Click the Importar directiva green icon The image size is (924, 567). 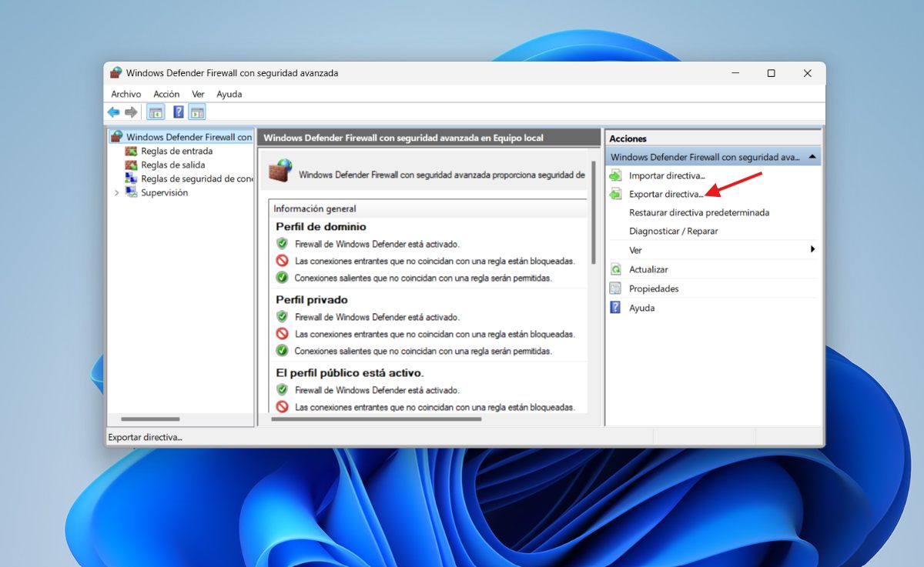click(615, 176)
